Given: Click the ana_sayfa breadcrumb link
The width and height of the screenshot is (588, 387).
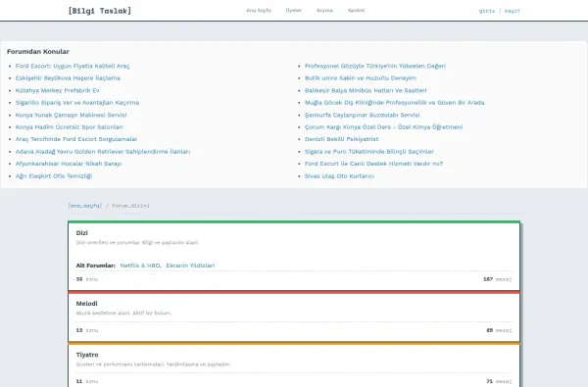Looking at the screenshot, I should pos(84,206).
